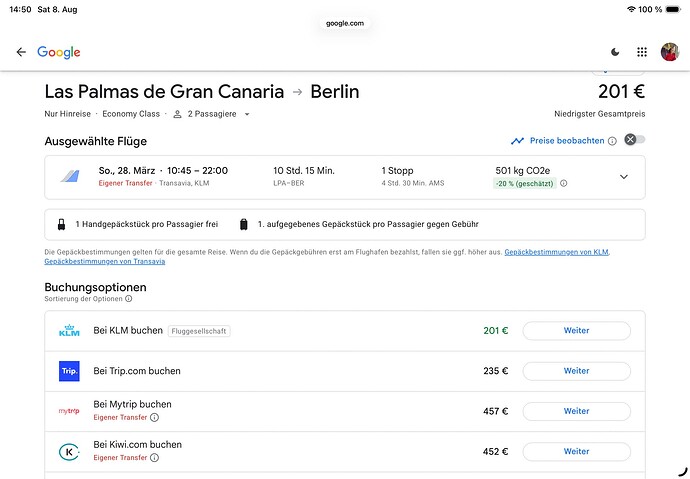Click the Eigener Transfer label under flight time
The image size is (690, 479).
(125, 183)
